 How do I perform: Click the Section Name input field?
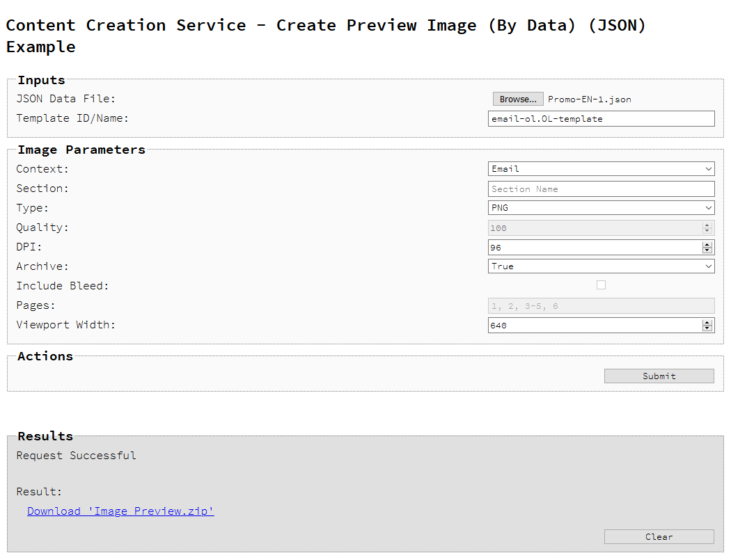(x=601, y=189)
